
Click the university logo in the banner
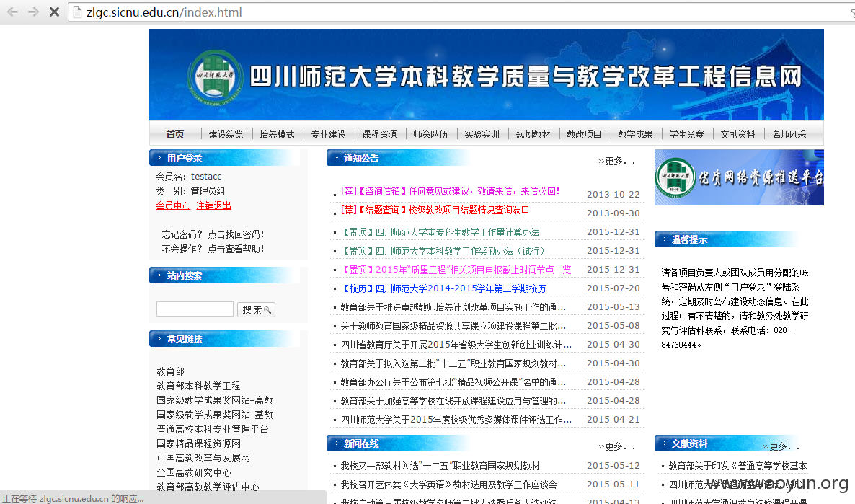point(215,76)
